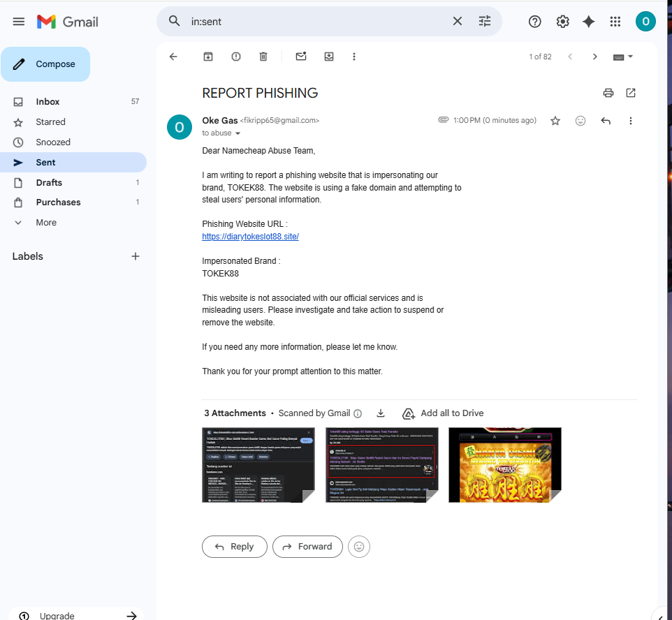Mark the email as unread

tap(301, 56)
